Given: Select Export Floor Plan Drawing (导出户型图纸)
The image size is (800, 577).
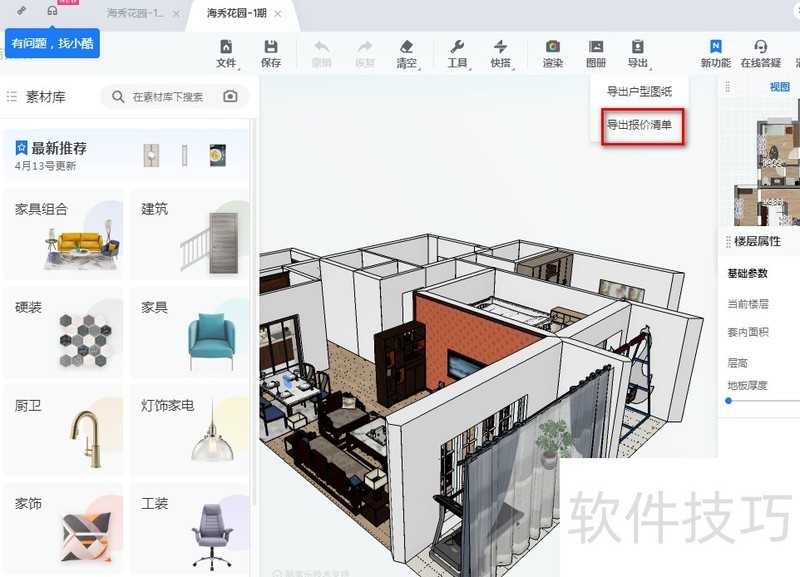Looking at the screenshot, I should [639, 92].
